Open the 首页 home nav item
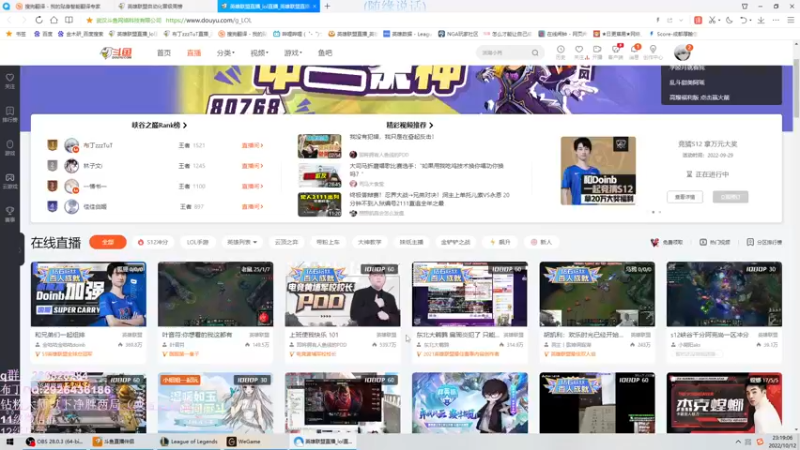Viewport: 800px width, 450px height. click(164, 53)
